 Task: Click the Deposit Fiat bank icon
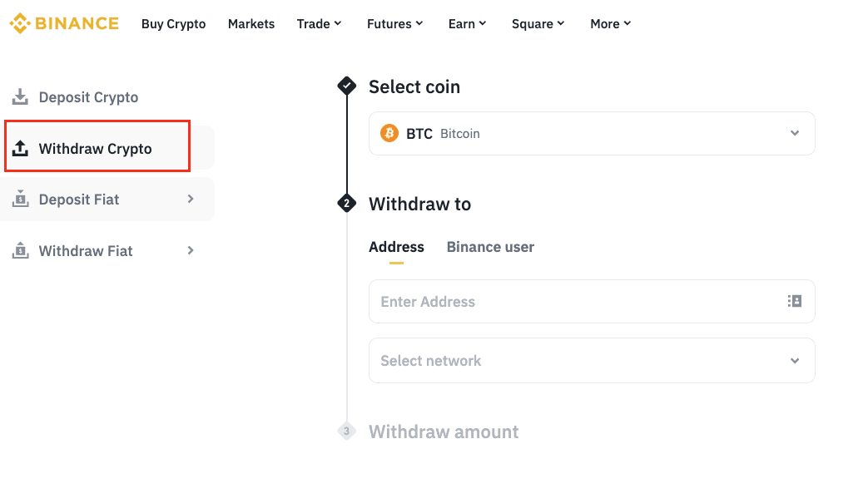(21, 199)
